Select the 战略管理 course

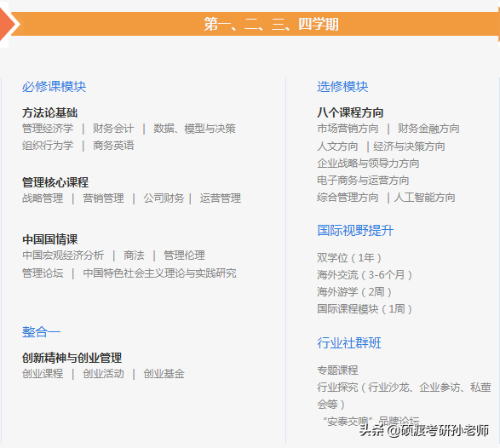[43, 198]
